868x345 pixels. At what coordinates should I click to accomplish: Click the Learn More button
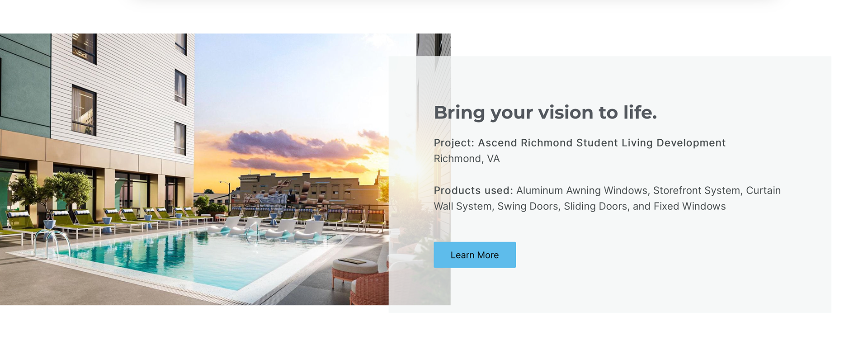(474, 255)
